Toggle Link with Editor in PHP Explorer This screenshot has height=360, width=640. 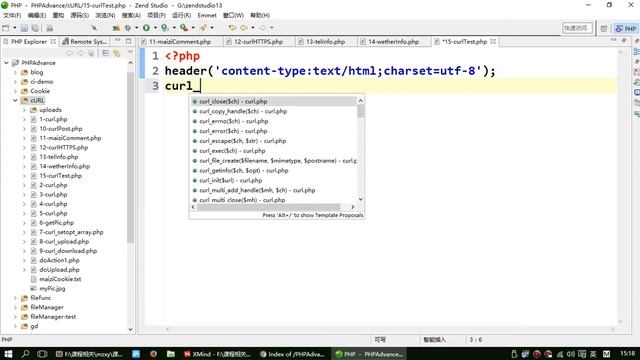117,53
